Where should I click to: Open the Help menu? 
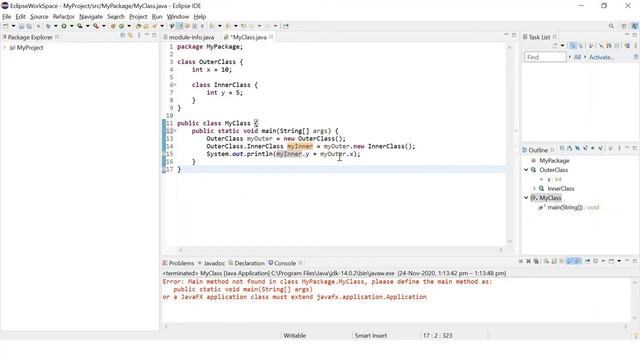coord(200,17)
